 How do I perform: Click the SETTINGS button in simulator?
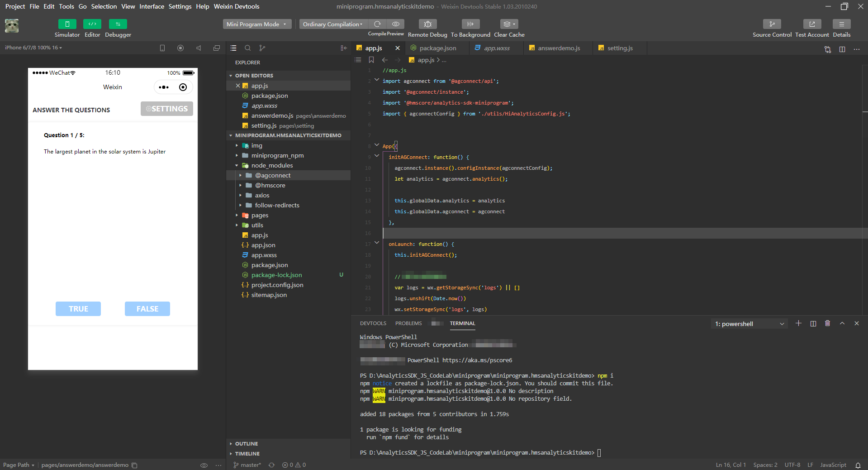[x=166, y=109]
